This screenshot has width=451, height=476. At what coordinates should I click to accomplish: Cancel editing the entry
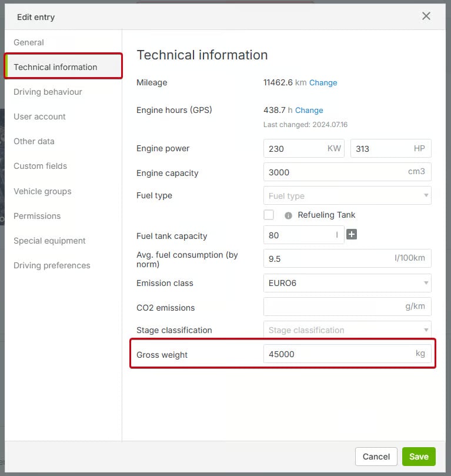pyautogui.click(x=376, y=457)
